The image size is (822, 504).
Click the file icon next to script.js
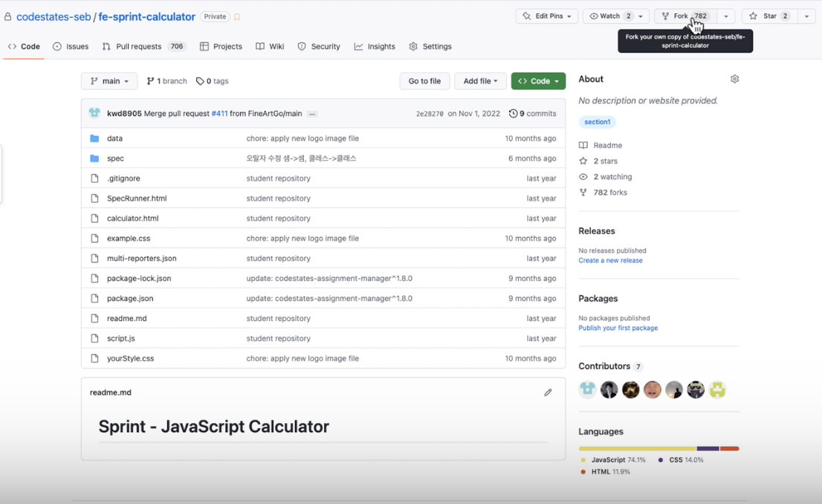click(94, 338)
